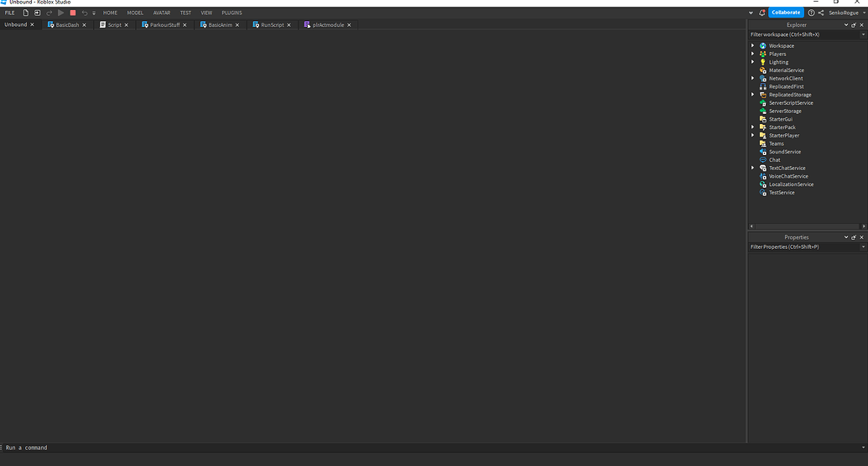868x466 pixels.
Task: Close the Properties panel
Action: pyautogui.click(x=861, y=237)
